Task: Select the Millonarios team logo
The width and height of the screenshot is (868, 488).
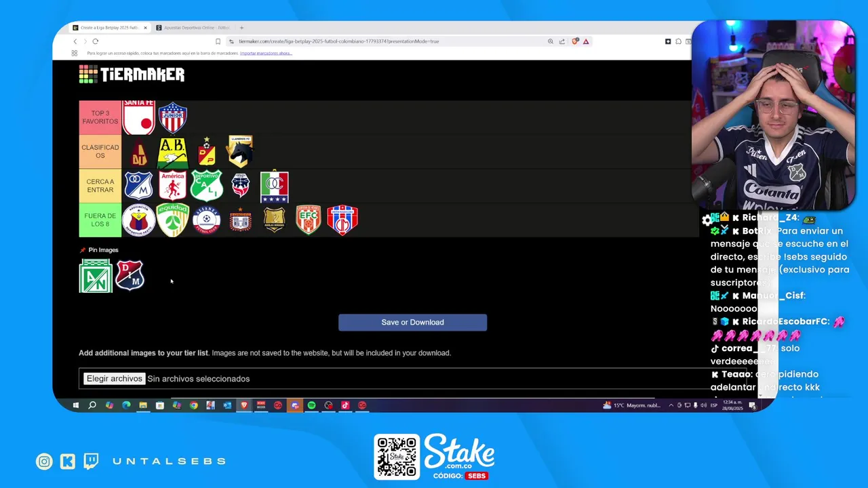Action: [x=139, y=186]
